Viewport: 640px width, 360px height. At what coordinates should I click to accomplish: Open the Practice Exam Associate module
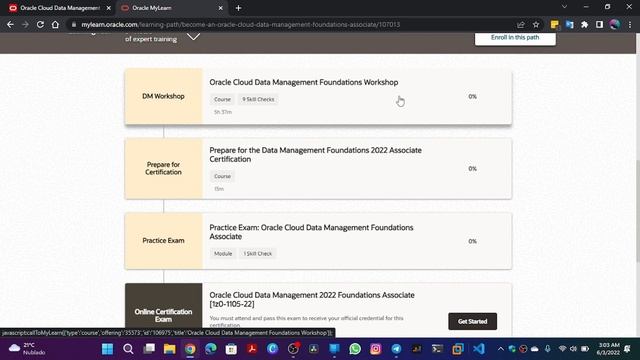[311, 232]
